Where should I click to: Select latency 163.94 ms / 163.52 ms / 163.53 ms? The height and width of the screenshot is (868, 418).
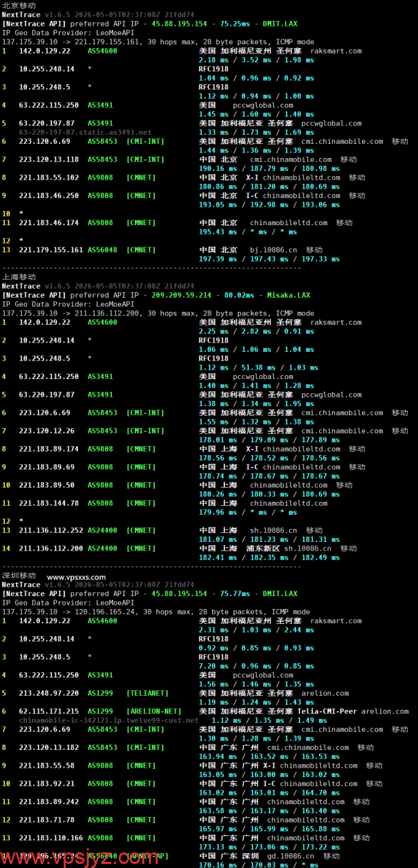[269, 756]
